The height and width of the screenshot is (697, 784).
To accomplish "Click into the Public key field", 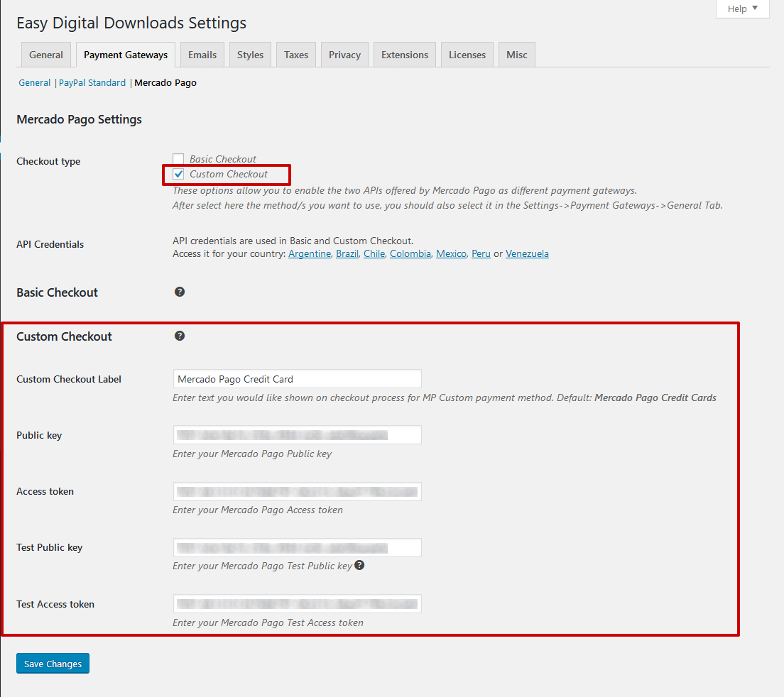I will [297, 434].
